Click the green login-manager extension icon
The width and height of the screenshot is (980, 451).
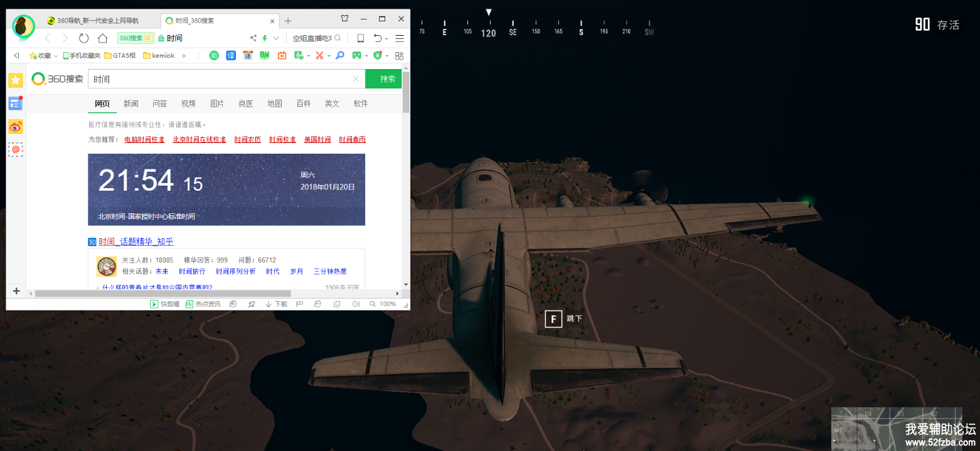(x=299, y=56)
